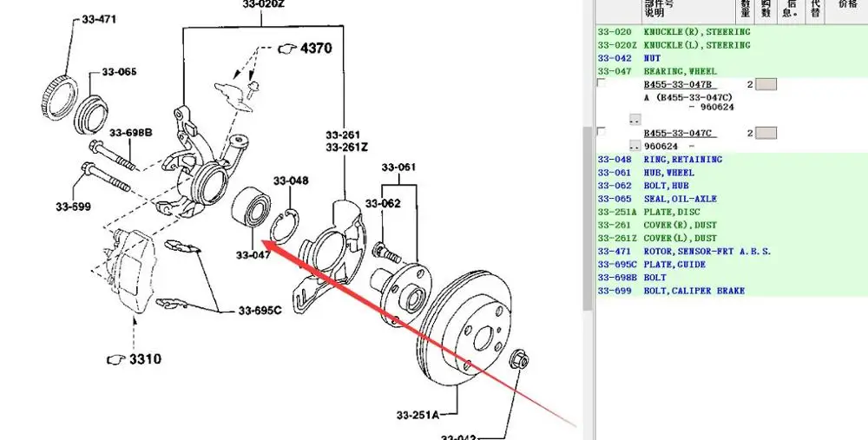Select list row 33-261Z COVER(L),DUST
The width and height of the screenshot is (868, 440).
point(731,239)
